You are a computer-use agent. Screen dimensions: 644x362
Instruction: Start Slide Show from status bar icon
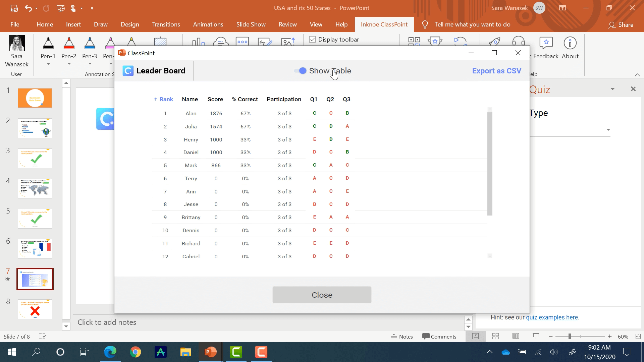tap(536, 337)
